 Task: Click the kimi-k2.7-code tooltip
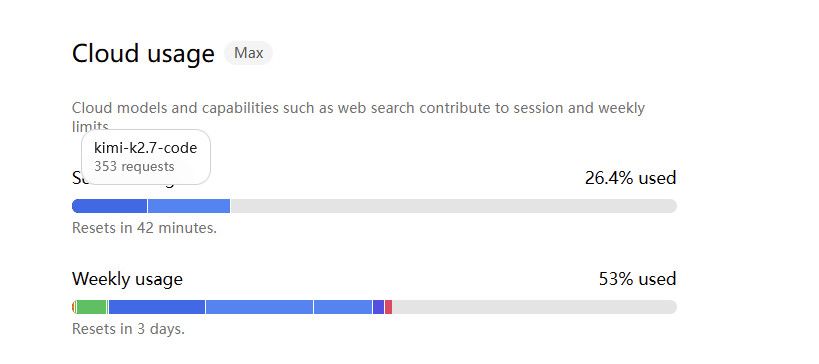(x=146, y=157)
